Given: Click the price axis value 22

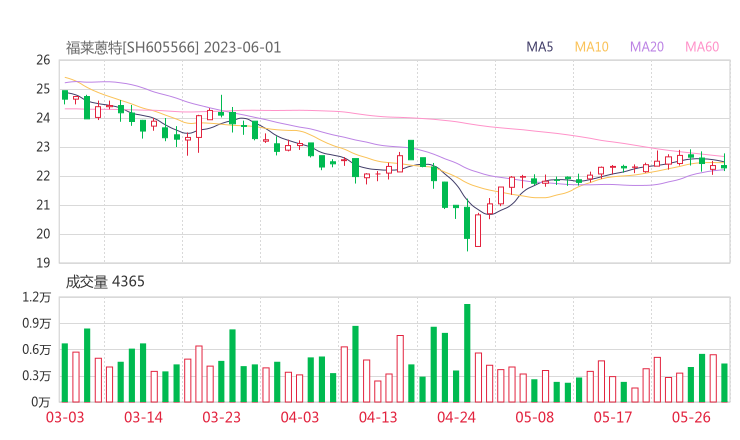Looking at the screenshot, I should 43,176.
